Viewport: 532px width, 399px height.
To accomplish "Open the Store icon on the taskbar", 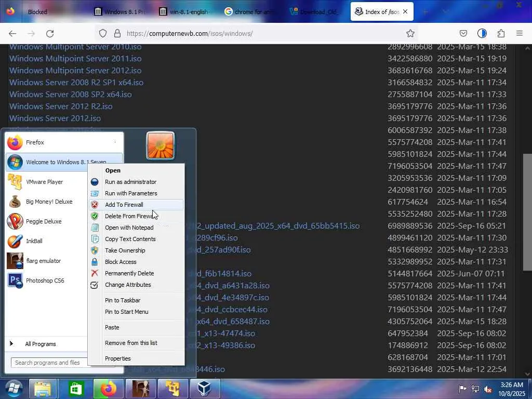I will pyautogui.click(x=76, y=389).
